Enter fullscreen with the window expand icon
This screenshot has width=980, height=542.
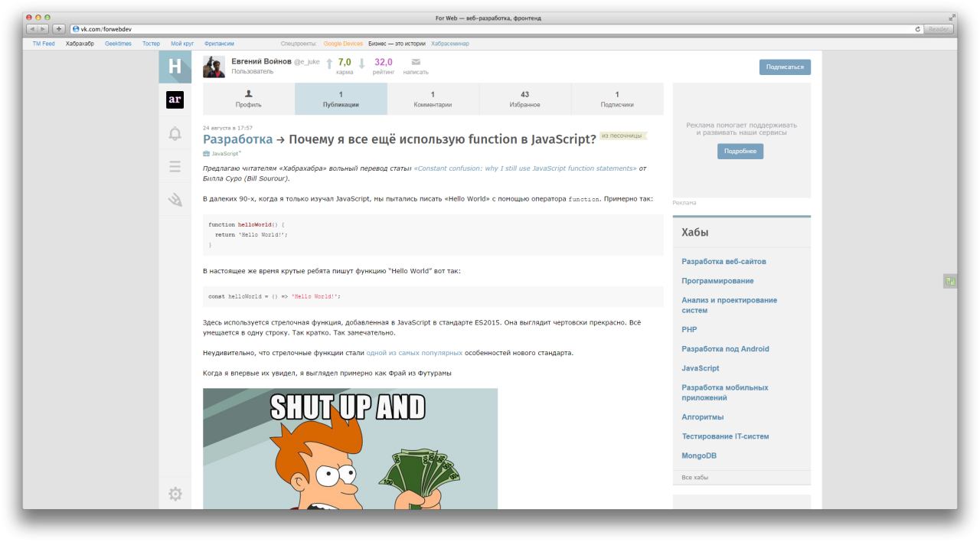point(952,18)
